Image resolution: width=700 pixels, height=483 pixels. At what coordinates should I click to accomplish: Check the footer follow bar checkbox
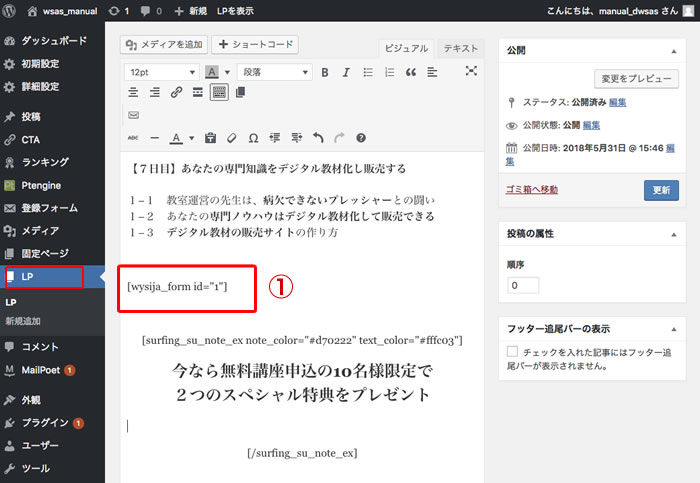tap(513, 352)
